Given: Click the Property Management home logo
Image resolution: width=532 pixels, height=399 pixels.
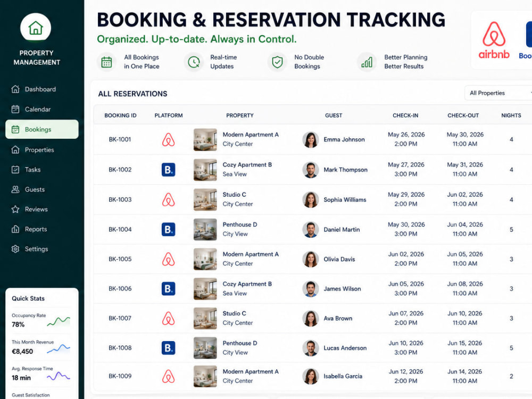Looking at the screenshot, I should tap(36, 27).
